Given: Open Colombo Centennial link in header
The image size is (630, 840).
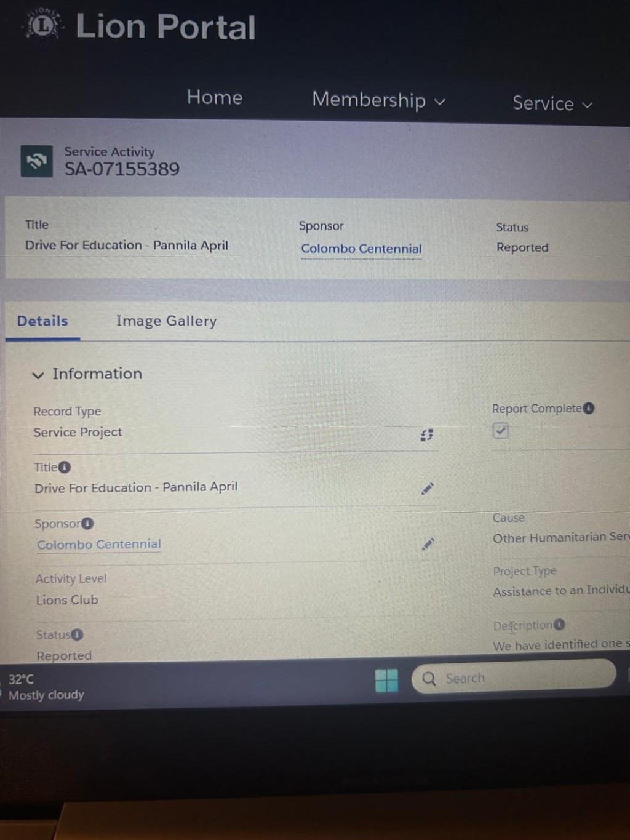Looking at the screenshot, I should coord(361,249).
